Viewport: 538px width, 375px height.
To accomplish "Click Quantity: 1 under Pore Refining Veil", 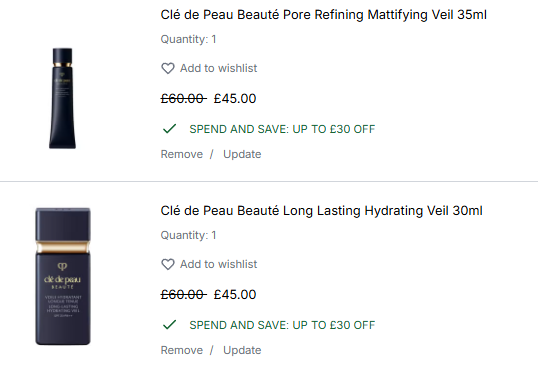I will [x=188, y=39].
